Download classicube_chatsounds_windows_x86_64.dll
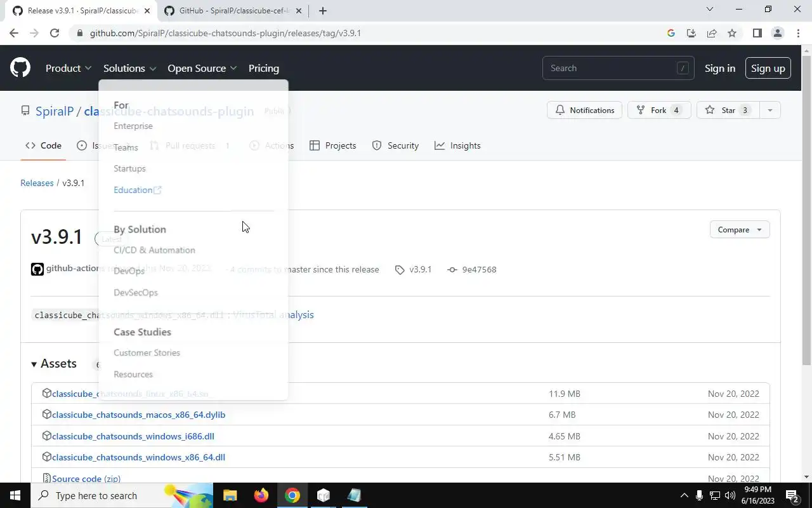The width and height of the screenshot is (812, 508). pyautogui.click(x=138, y=457)
